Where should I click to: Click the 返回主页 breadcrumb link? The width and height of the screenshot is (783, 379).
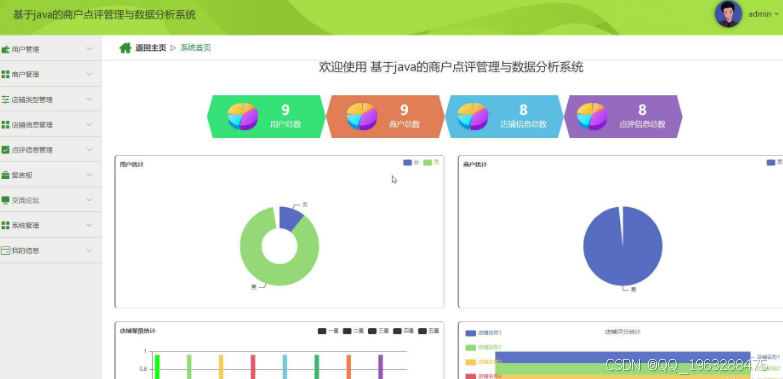pyautogui.click(x=150, y=48)
